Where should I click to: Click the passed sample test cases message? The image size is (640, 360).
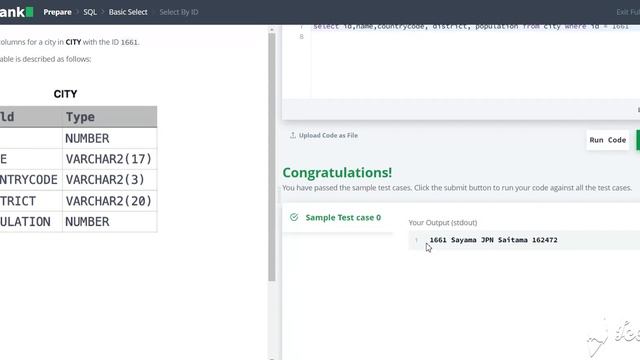[x=457, y=188]
